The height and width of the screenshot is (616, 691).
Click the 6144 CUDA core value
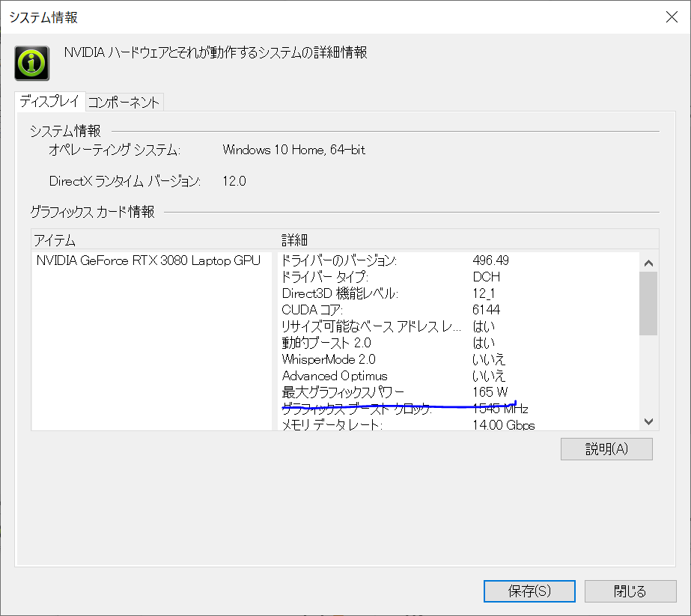click(x=486, y=310)
